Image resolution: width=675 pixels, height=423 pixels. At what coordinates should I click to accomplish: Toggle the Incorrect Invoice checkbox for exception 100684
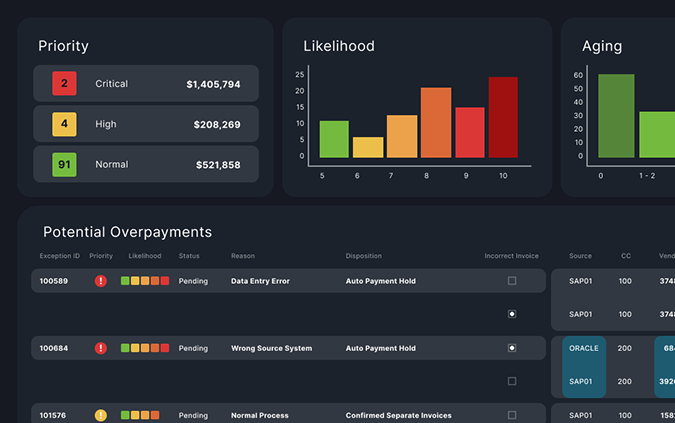tap(512, 348)
